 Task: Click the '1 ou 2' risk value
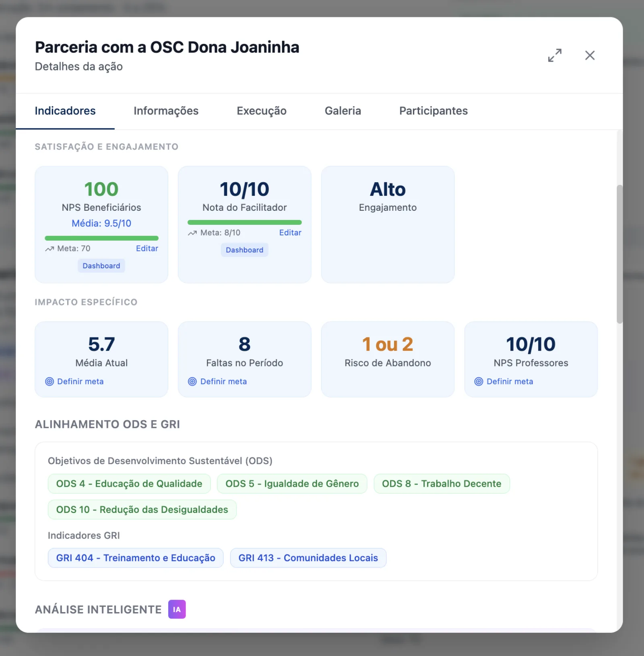coord(388,344)
